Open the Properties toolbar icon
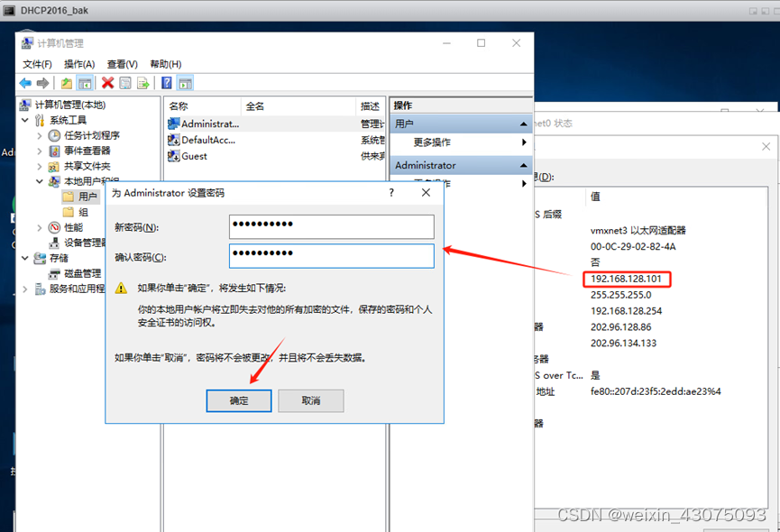This screenshot has height=532, width=780. pyautogui.click(x=124, y=83)
